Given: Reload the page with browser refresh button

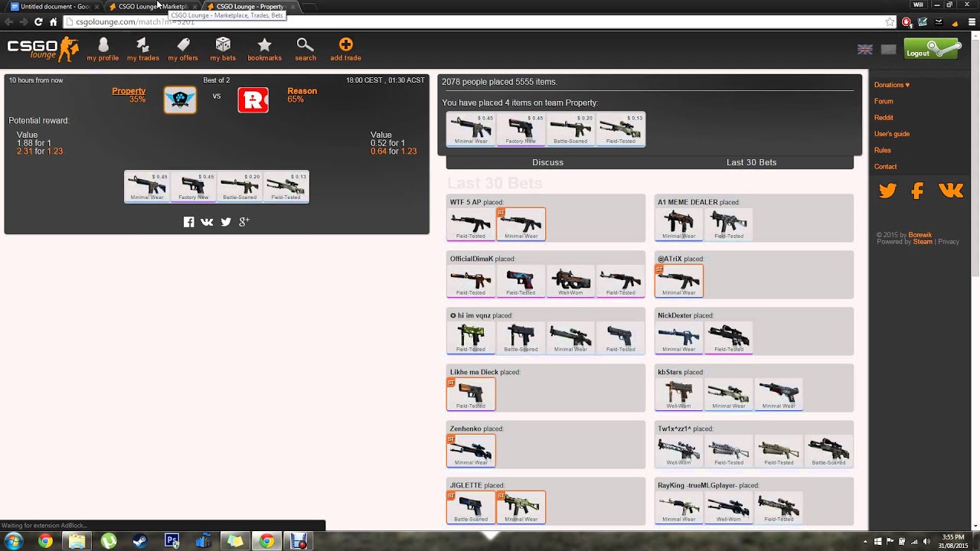Looking at the screenshot, I should 38,22.
